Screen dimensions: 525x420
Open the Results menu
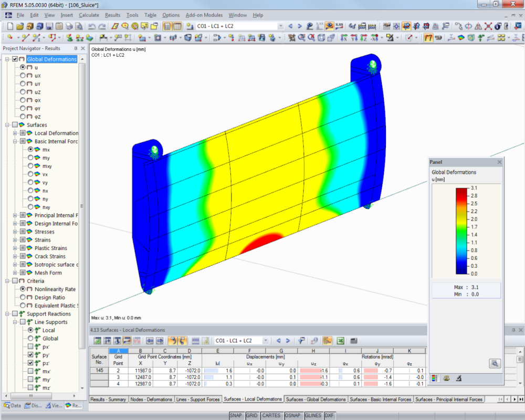(112, 15)
